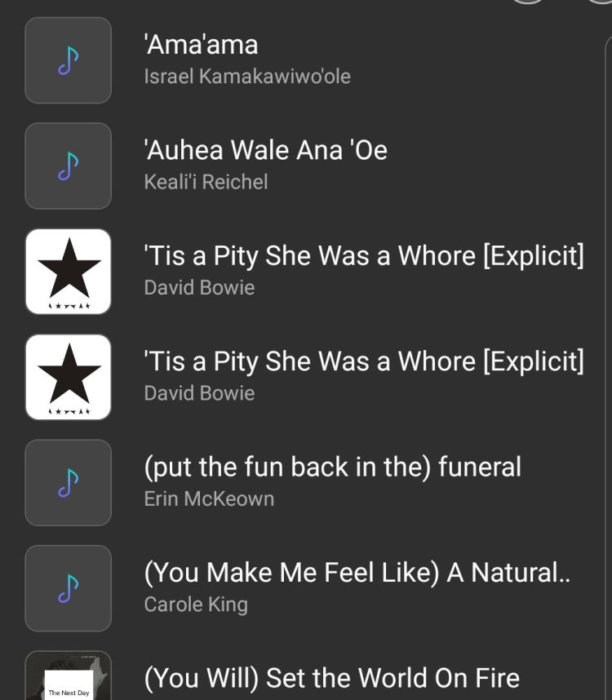Click the artist name Keali'i Reichel
The width and height of the screenshot is (612, 700).
pos(206,182)
